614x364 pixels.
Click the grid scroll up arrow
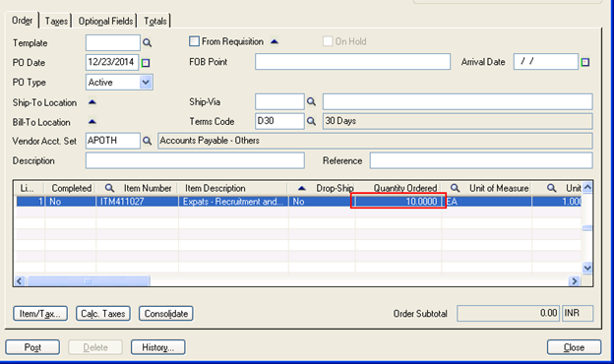tap(587, 188)
